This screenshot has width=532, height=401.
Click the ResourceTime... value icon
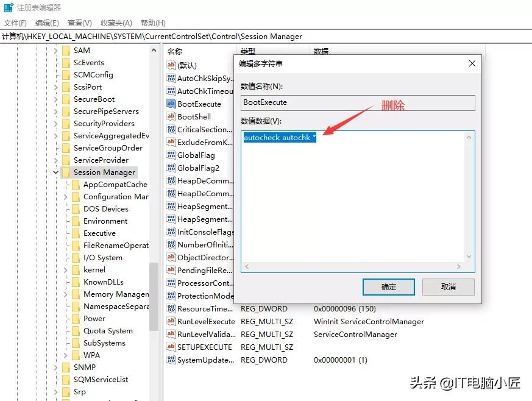pos(171,308)
